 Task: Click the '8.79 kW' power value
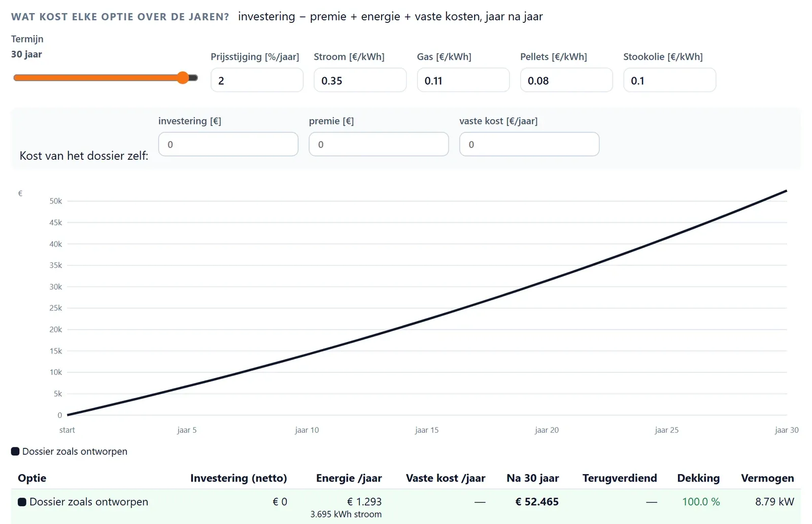[774, 502]
